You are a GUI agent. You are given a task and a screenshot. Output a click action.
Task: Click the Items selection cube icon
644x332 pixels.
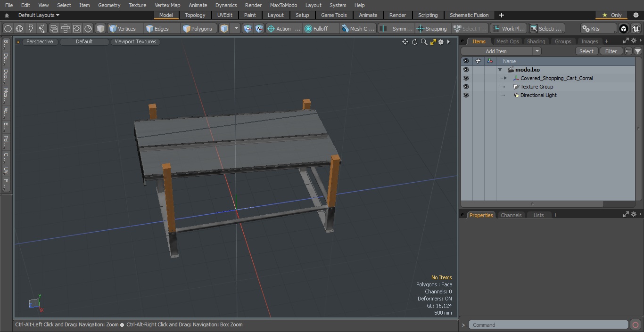point(224,29)
